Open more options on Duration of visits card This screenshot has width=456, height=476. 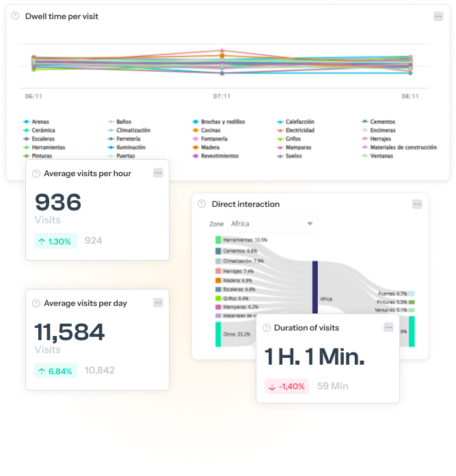tap(388, 328)
